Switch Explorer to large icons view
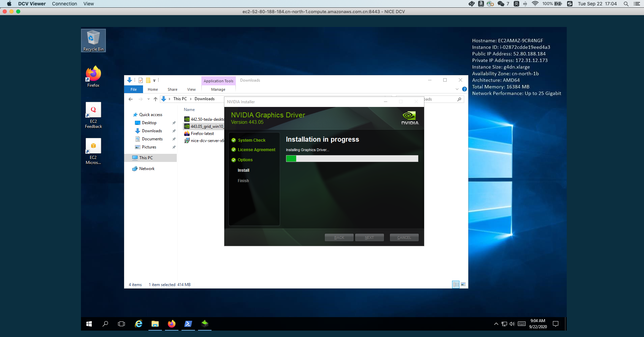This screenshot has width=644, height=337. [x=463, y=285]
